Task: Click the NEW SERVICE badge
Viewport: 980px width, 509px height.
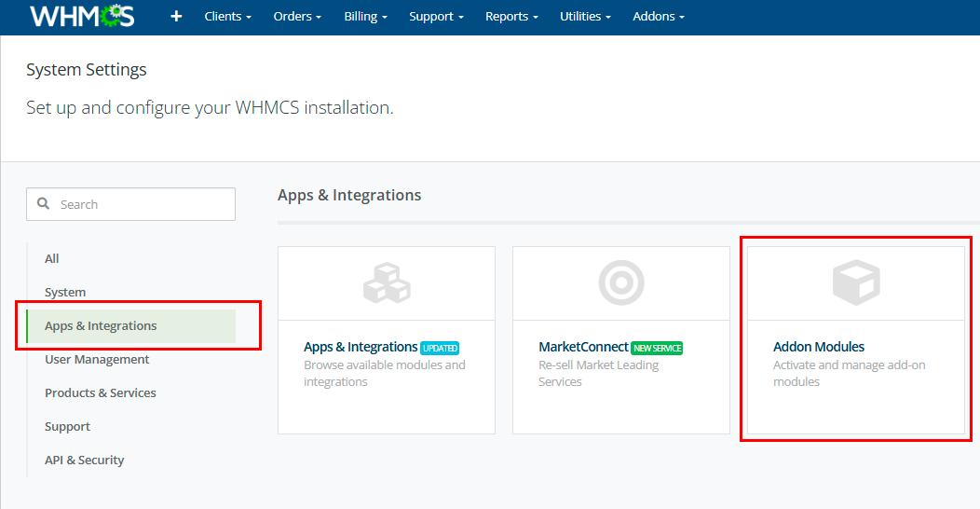Action: click(x=657, y=348)
